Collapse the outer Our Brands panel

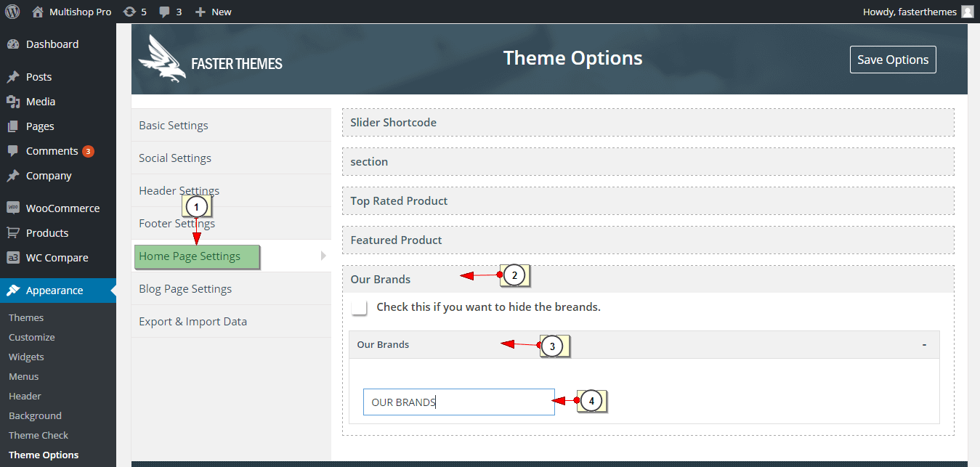648,280
